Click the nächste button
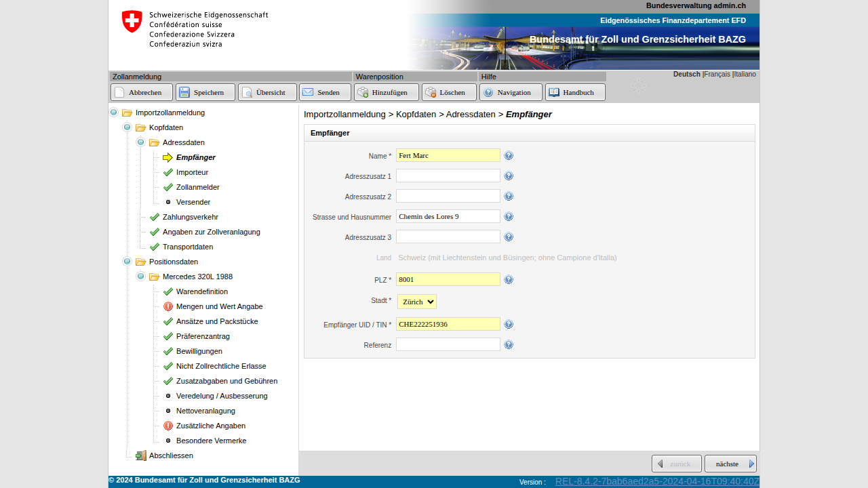Viewport: 868px width, 488px height. point(730,464)
